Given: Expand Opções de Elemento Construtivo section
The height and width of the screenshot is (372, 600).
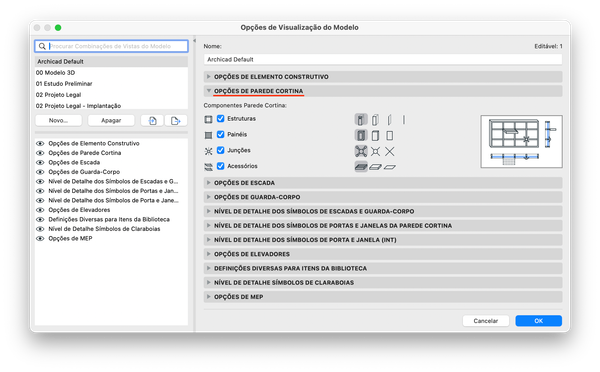Looking at the screenshot, I should point(209,77).
